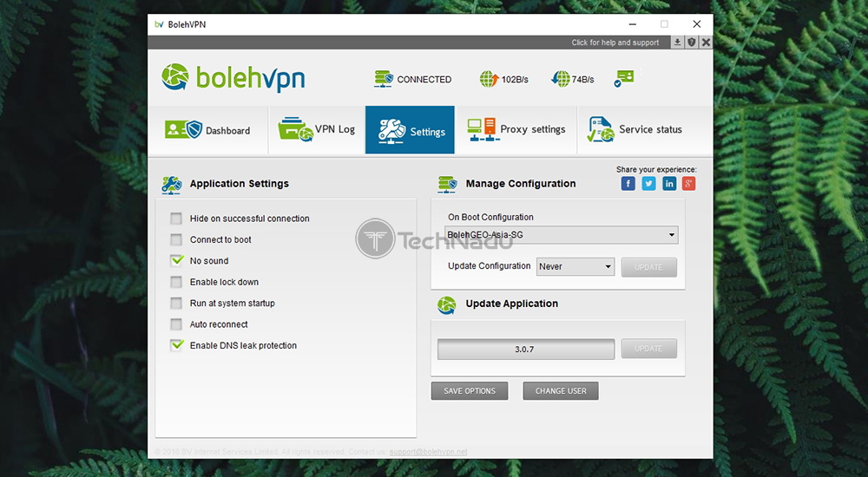This screenshot has width=868, height=477.
Task: Share on Google Plus
Action: point(688,184)
